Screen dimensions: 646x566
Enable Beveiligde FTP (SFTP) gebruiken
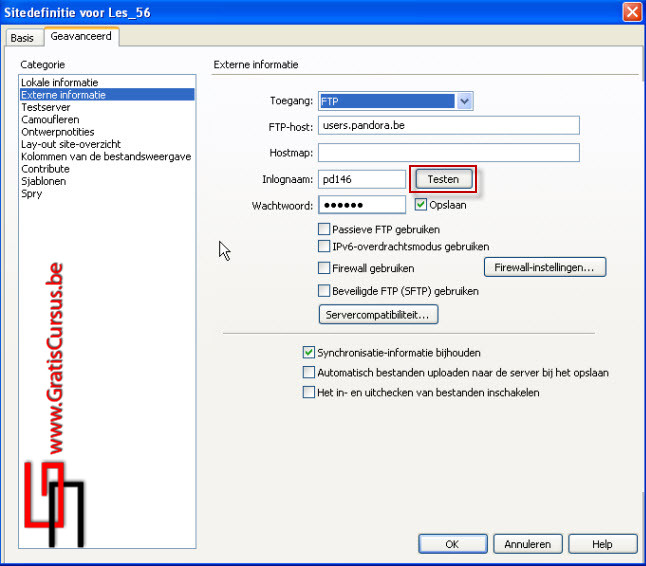coord(324,290)
